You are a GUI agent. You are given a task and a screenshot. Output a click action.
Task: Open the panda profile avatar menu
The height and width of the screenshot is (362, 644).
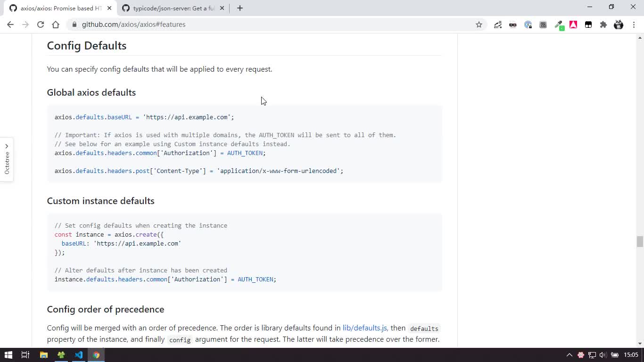click(x=619, y=25)
